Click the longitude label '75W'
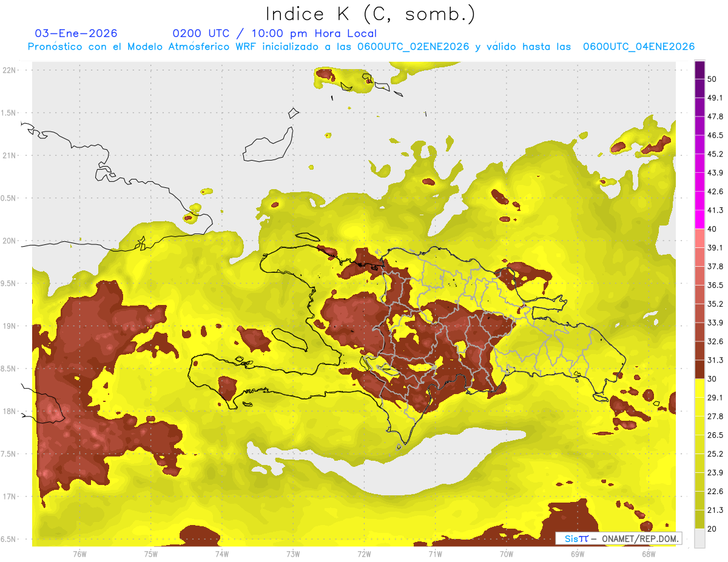 coord(150,554)
